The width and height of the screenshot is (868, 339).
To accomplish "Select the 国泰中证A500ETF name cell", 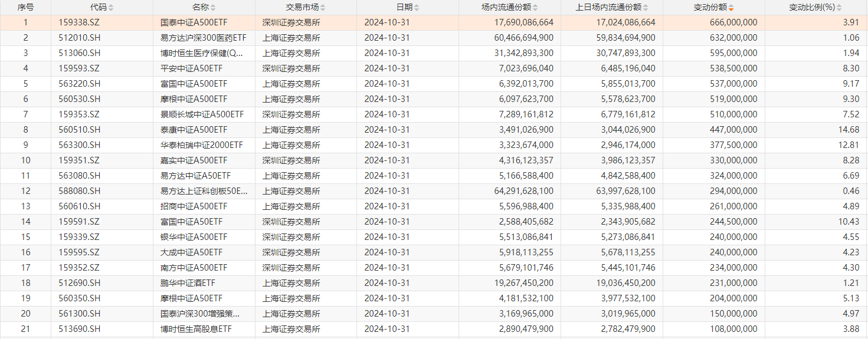I will pyautogui.click(x=194, y=22).
